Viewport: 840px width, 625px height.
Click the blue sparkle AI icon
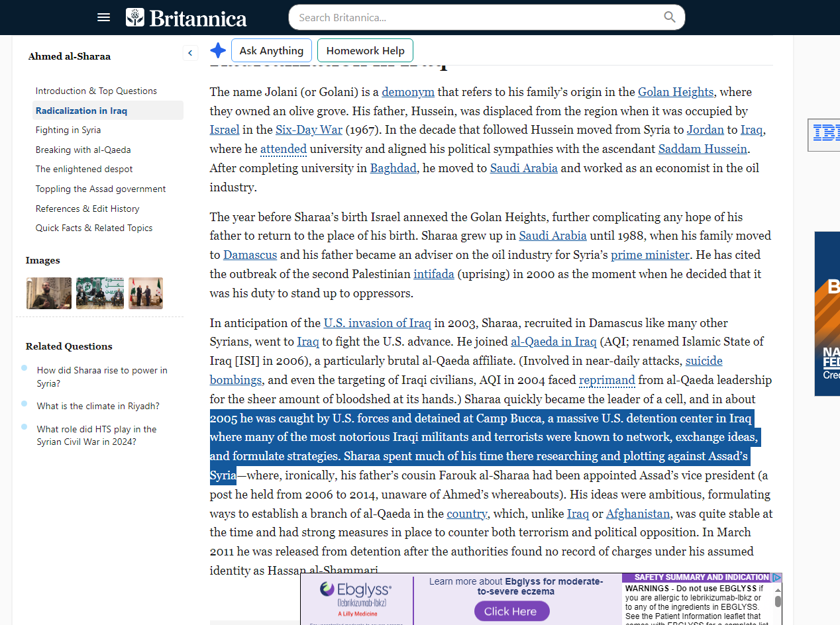point(218,50)
